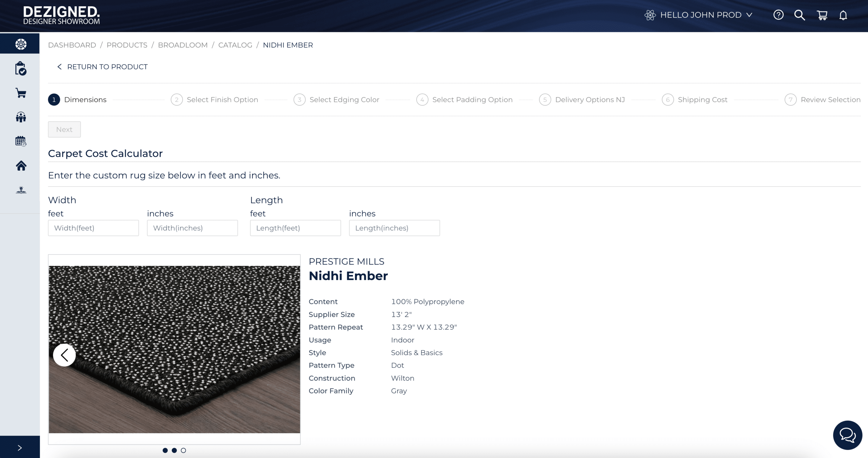Click RETURN TO PRODUCT link
The image size is (868, 458).
107,67
